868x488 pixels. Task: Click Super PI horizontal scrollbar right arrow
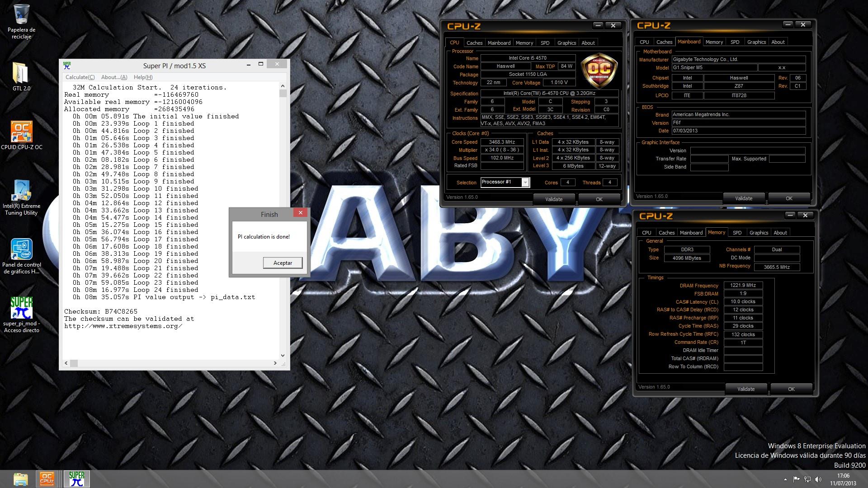(x=275, y=363)
